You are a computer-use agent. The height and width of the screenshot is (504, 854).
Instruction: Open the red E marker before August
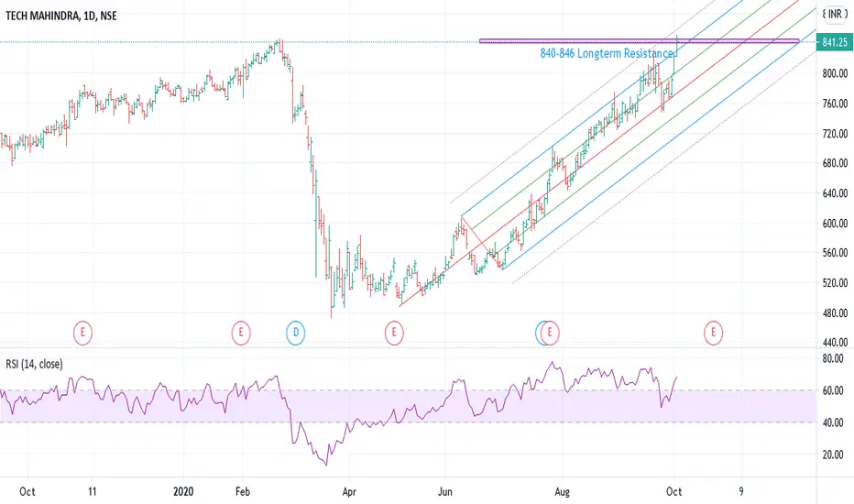point(550,333)
